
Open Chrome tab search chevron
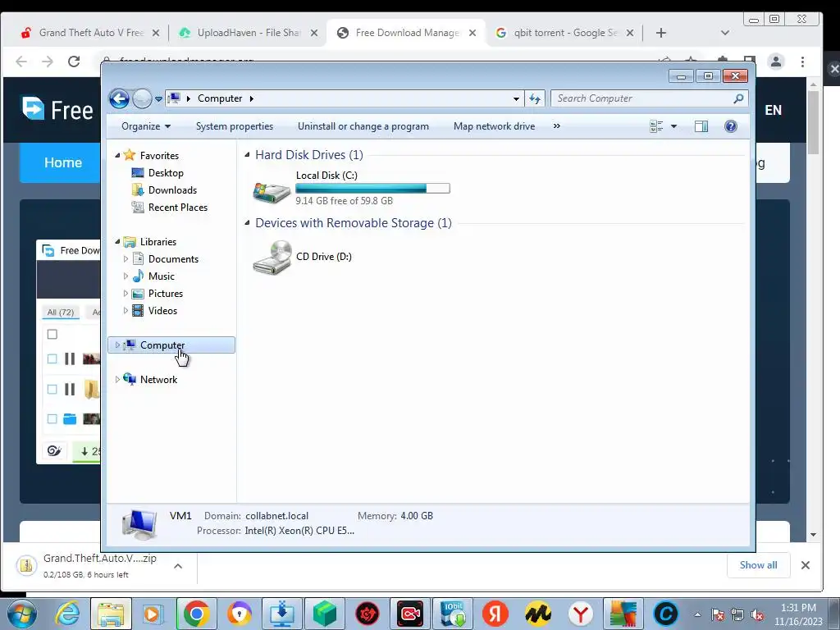pyautogui.click(x=725, y=33)
